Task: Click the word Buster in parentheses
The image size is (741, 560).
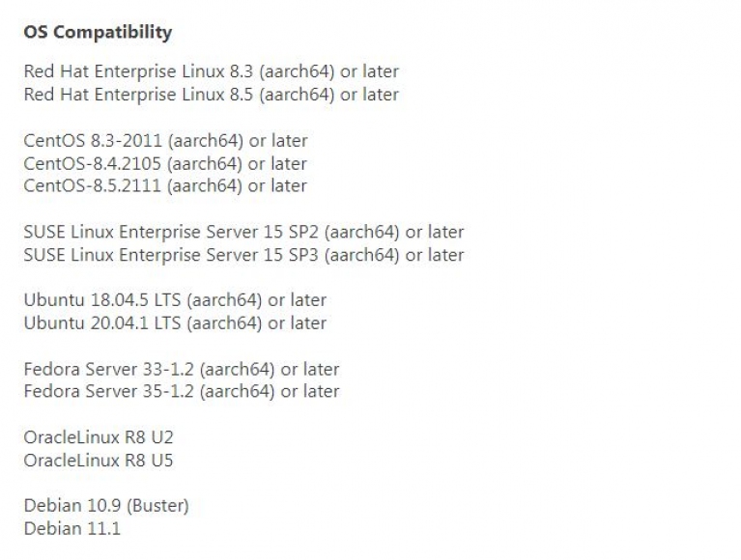Action: pyautogui.click(x=157, y=506)
